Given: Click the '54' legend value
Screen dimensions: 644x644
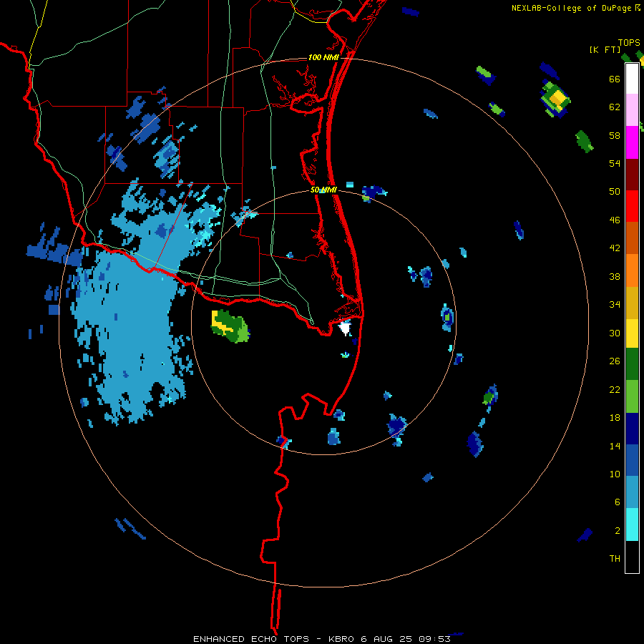Looking at the screenshot, I should (x=615, y=163).
